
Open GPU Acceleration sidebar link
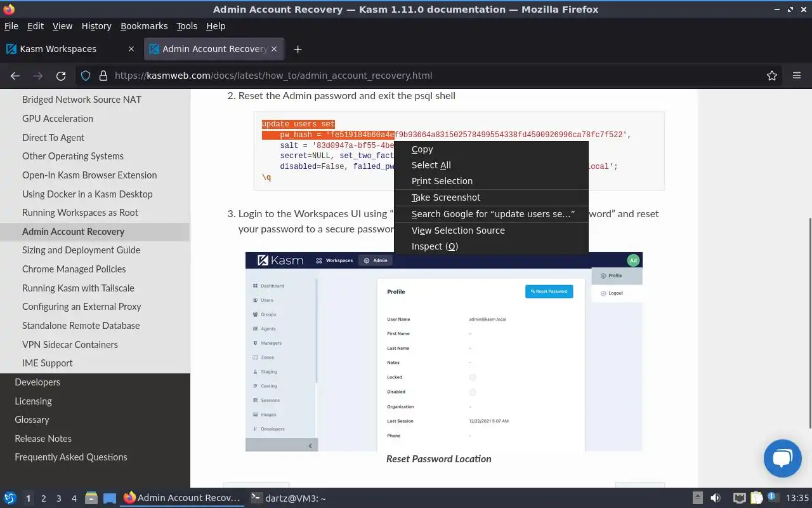[x=58, y=119]
